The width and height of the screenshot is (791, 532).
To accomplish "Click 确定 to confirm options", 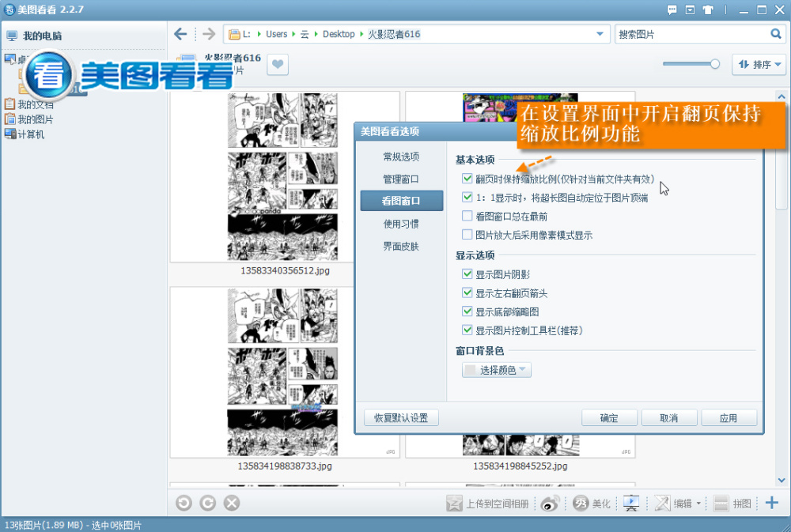I will pyautogui.click(x=609, y=417).
